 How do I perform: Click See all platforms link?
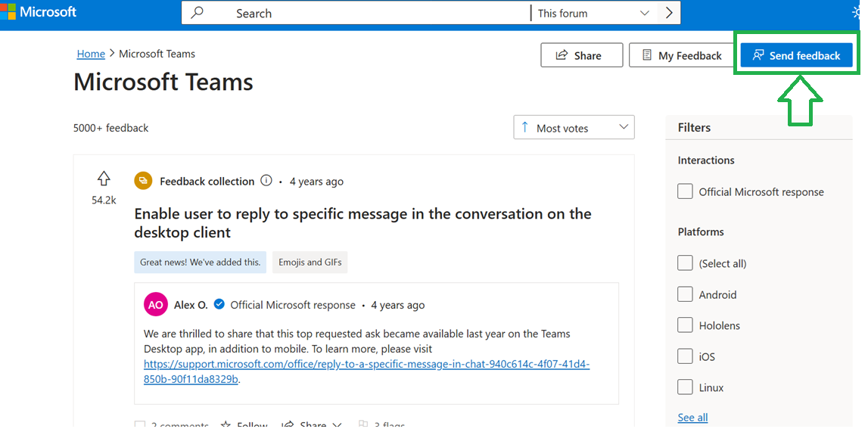(692, 417)
